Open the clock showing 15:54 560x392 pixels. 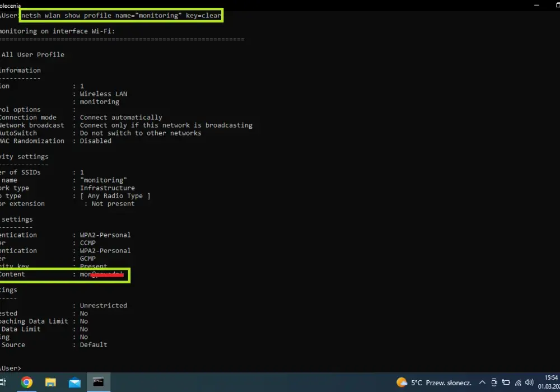click(549, 382)
